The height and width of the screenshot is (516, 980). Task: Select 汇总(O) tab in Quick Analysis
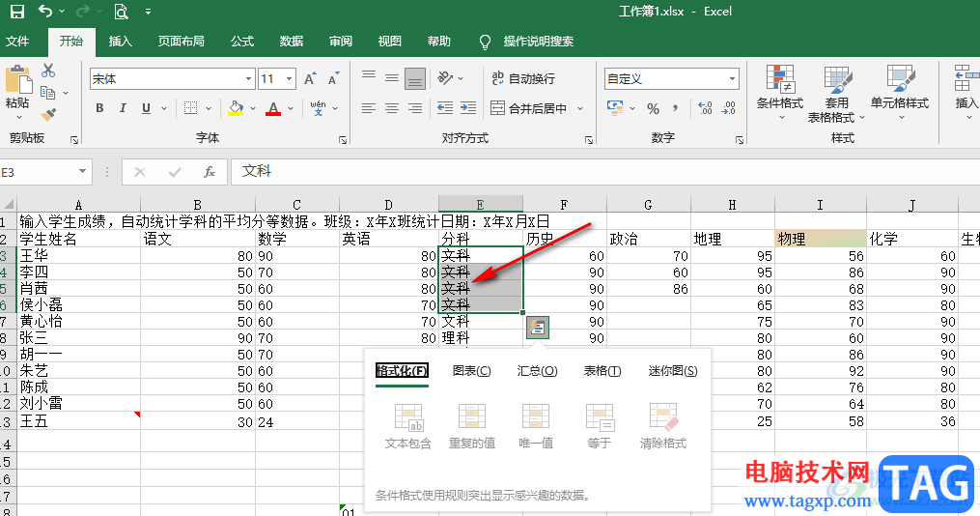(x=537, y=371)
